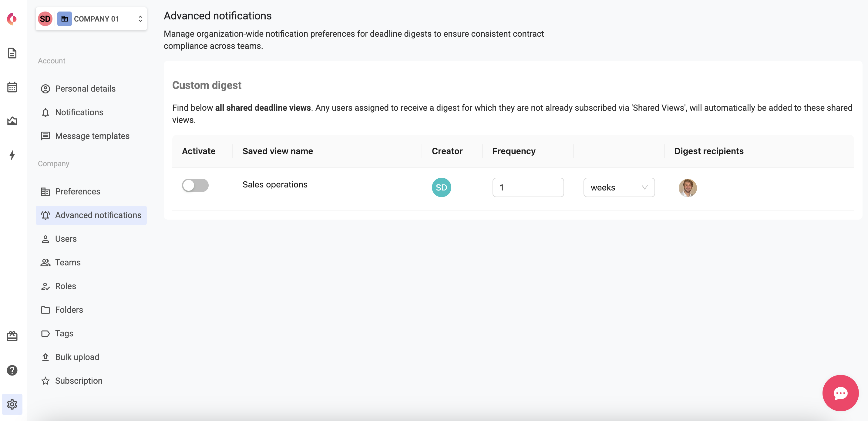Click the Activate column header
The image size is (868, 421).
(198, 151)
